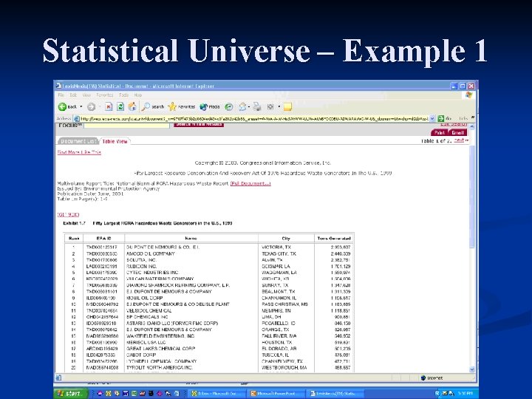Click the Edit toolbar icon
This screenshot has width=532, height=399.
[x=270, y=107]
